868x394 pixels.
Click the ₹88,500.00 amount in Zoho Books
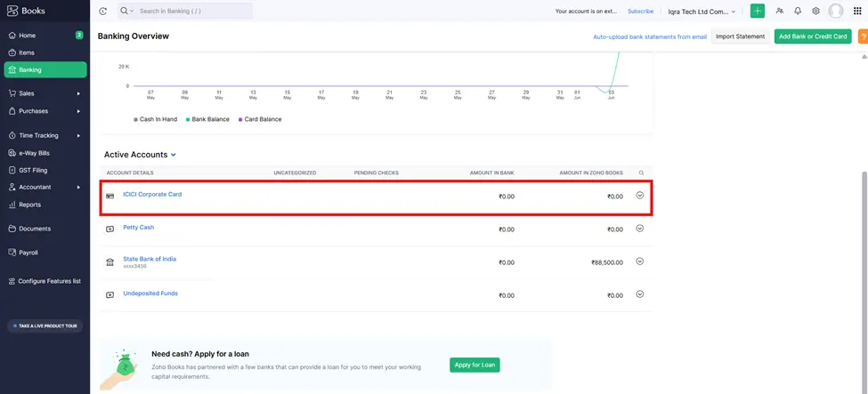tap(607, 263)
